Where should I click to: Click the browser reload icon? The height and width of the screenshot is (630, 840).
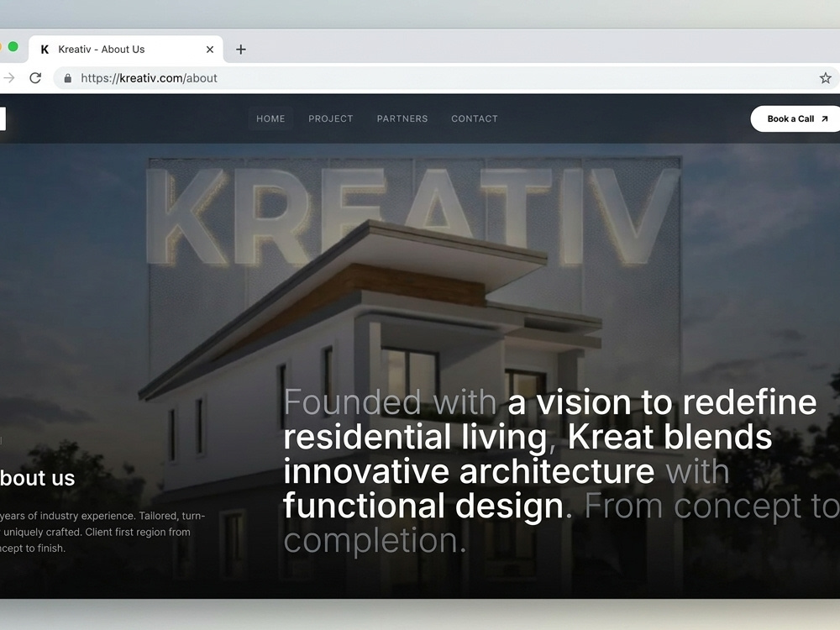point(35,78)
